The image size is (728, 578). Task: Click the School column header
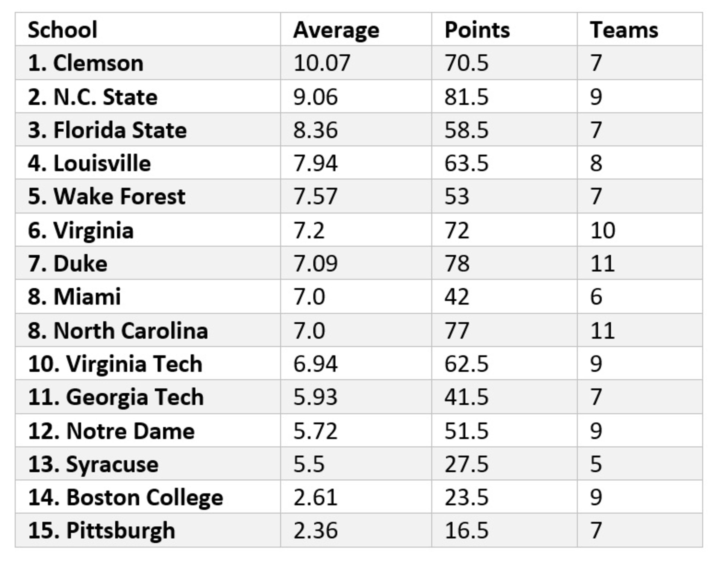63,30
